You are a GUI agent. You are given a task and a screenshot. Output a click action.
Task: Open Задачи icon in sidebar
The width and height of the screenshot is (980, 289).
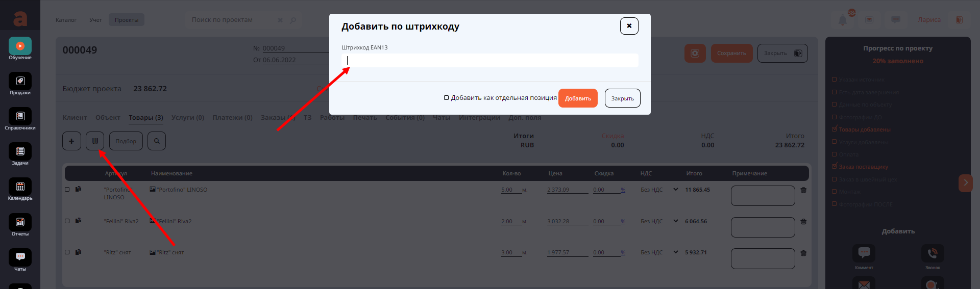[20, 152]
